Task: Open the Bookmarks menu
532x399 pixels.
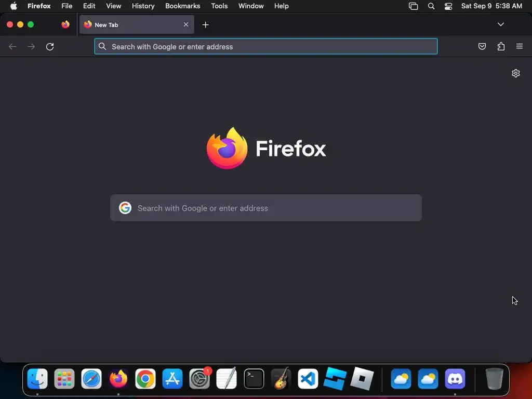Action: click(182, 6)
